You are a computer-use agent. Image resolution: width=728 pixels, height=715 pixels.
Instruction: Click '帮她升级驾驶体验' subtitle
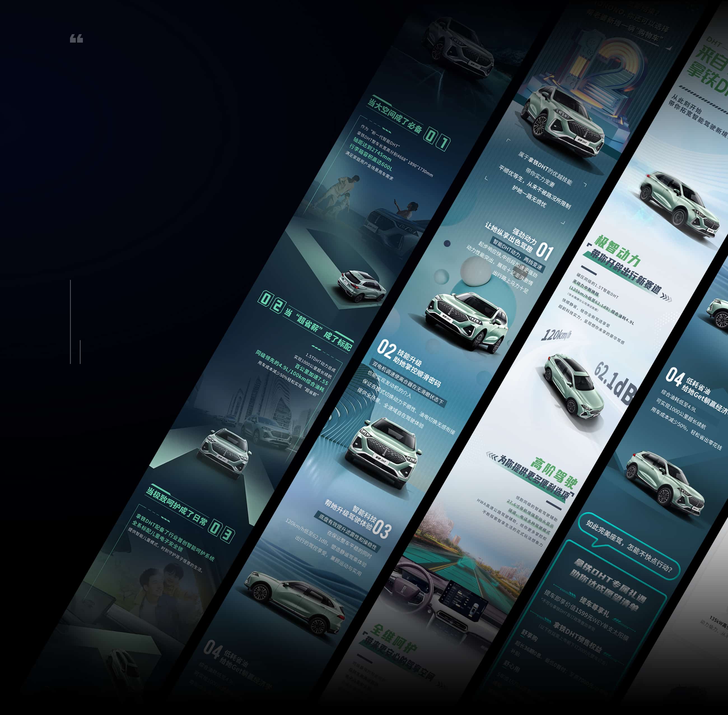click(348, 515)
